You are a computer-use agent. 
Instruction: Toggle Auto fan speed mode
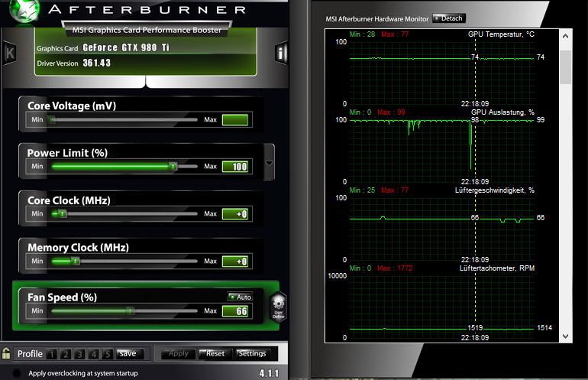240,297
